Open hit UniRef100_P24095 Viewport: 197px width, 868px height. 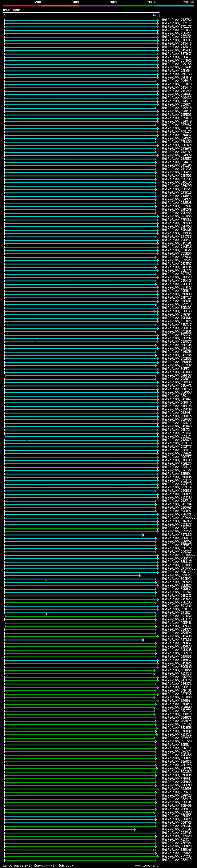click(x=176, y=94)
